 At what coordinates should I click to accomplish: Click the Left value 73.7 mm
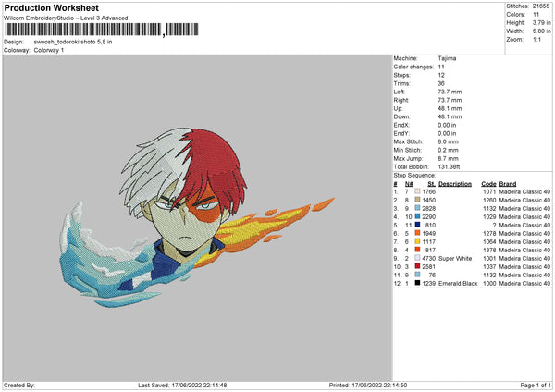450,92
